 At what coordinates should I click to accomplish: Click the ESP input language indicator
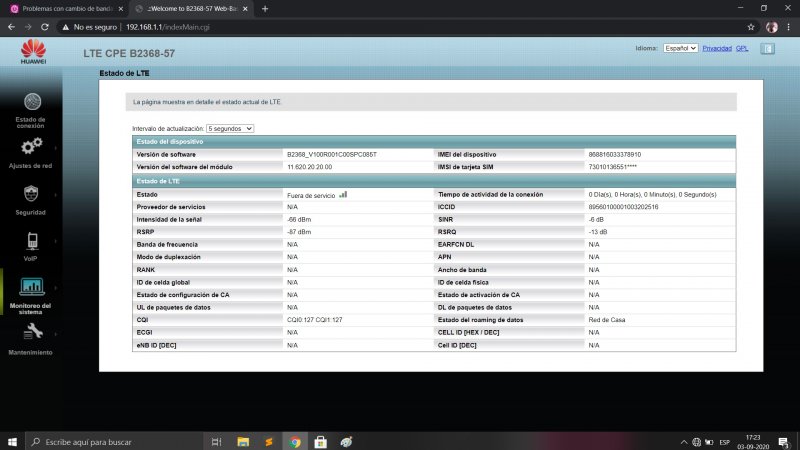(724, 442)
